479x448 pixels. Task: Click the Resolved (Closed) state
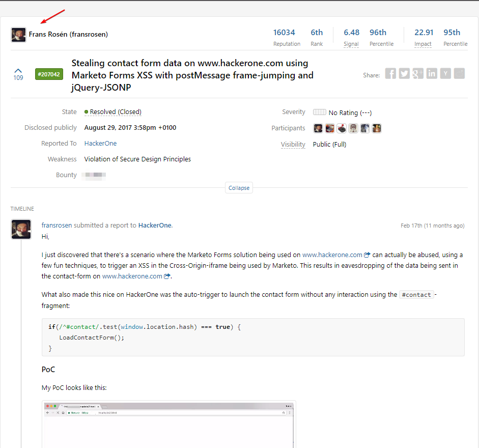pos(113,112)
